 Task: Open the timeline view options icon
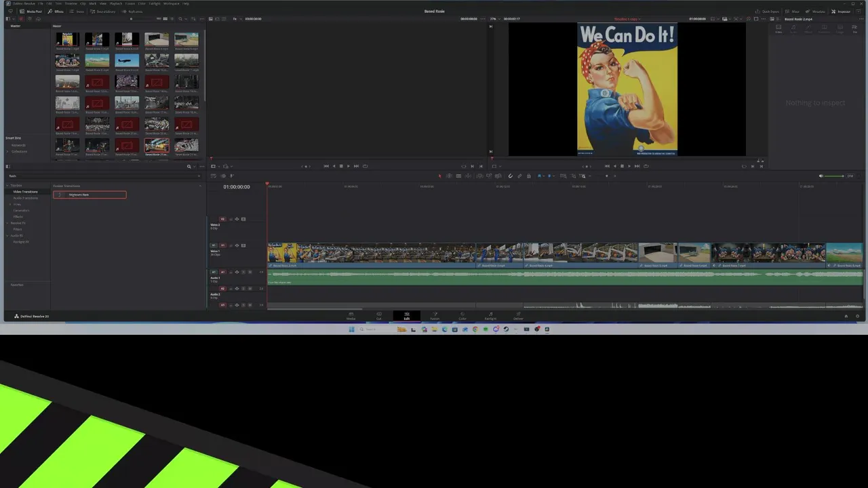[x=212, y=176]
